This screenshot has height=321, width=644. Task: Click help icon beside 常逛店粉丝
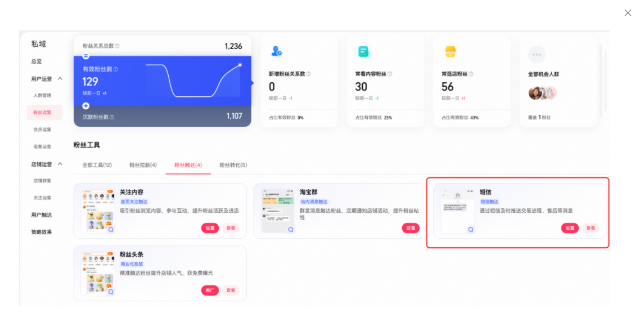point(471,74)
